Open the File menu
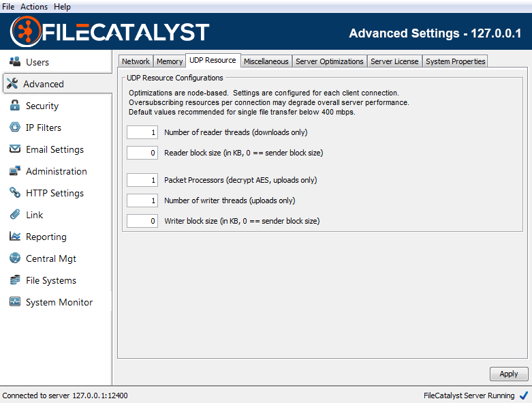 [x=8, y=6]
